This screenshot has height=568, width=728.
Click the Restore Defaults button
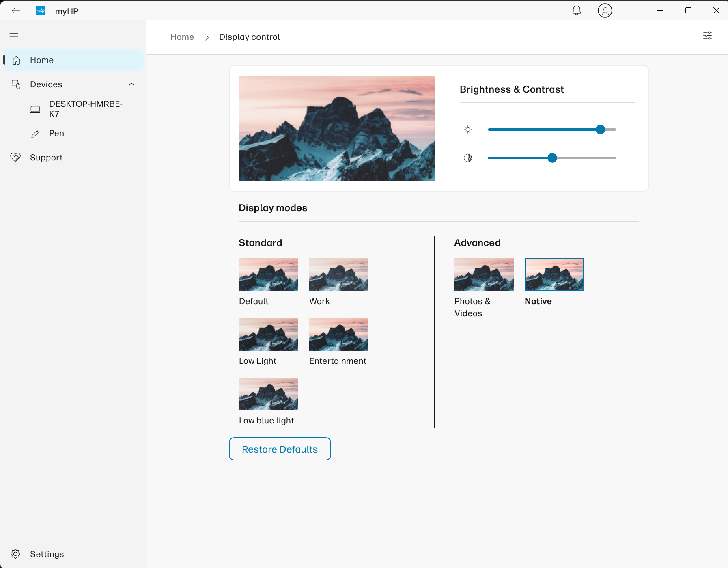(280, 449)
